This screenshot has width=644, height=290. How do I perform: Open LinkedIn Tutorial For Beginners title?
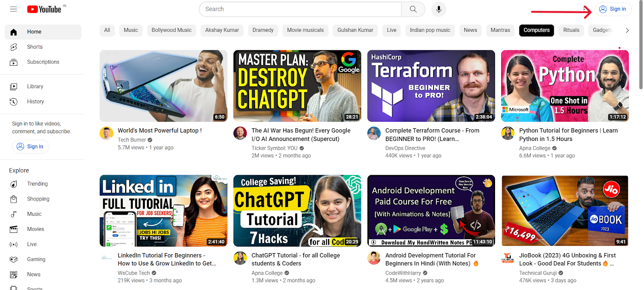click(167, 259)
